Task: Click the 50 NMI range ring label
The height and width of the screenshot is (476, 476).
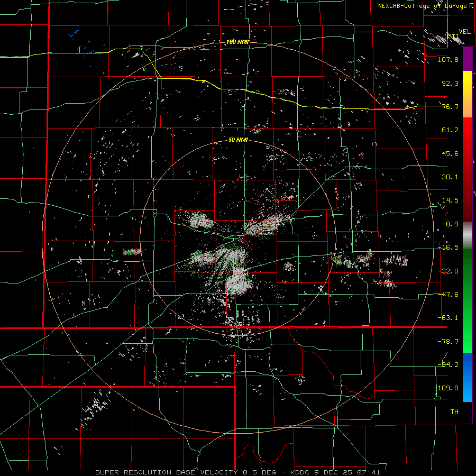Action: pos(238,140)
